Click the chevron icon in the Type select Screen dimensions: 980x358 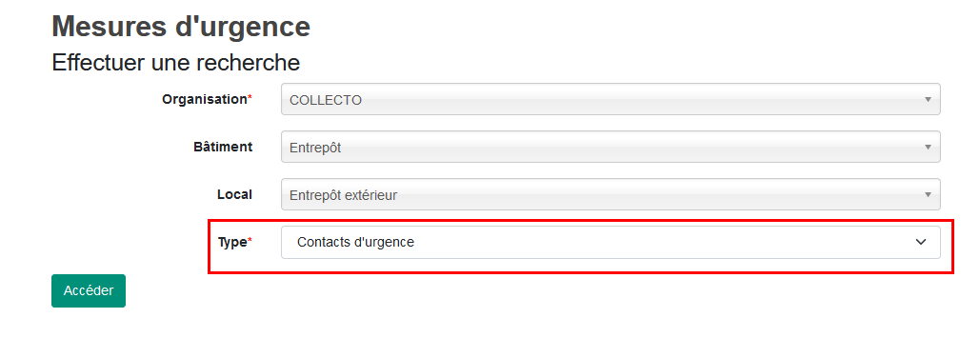[921, 243]
